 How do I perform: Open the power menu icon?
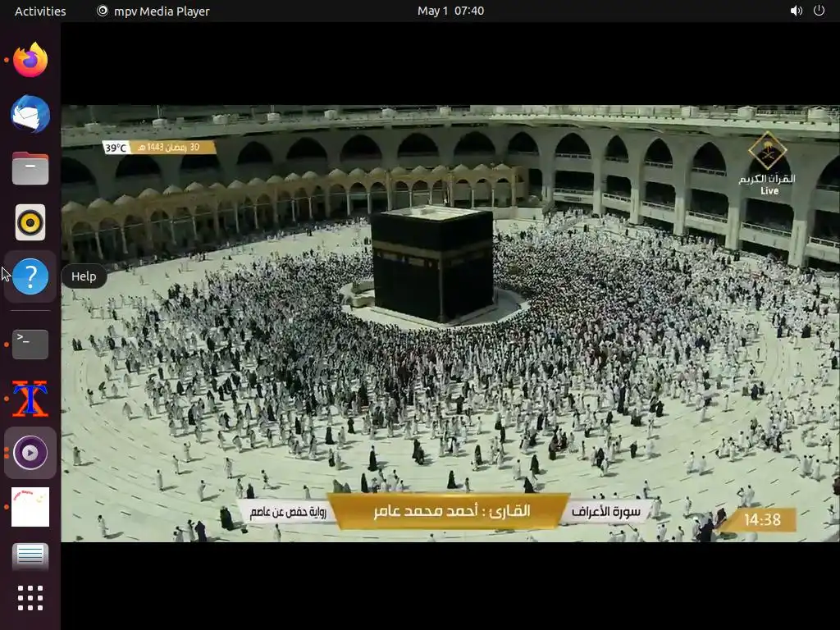click(819, 11)
